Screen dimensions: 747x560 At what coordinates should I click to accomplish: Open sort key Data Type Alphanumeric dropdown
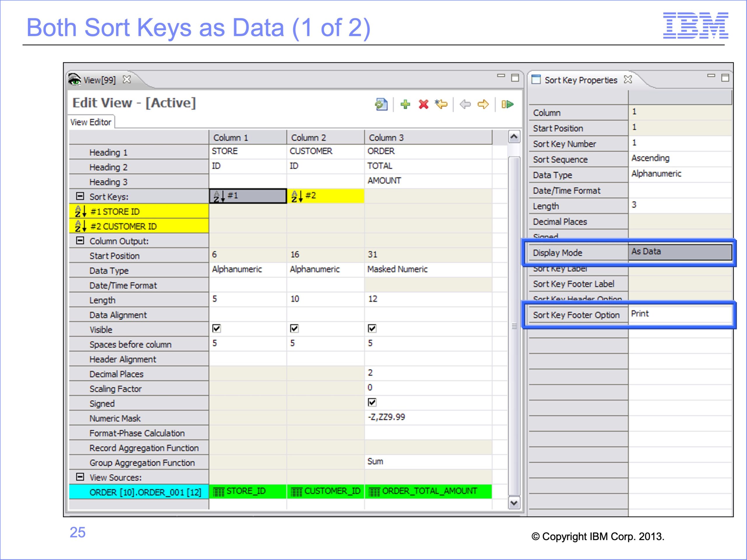[x=680, y=174]
